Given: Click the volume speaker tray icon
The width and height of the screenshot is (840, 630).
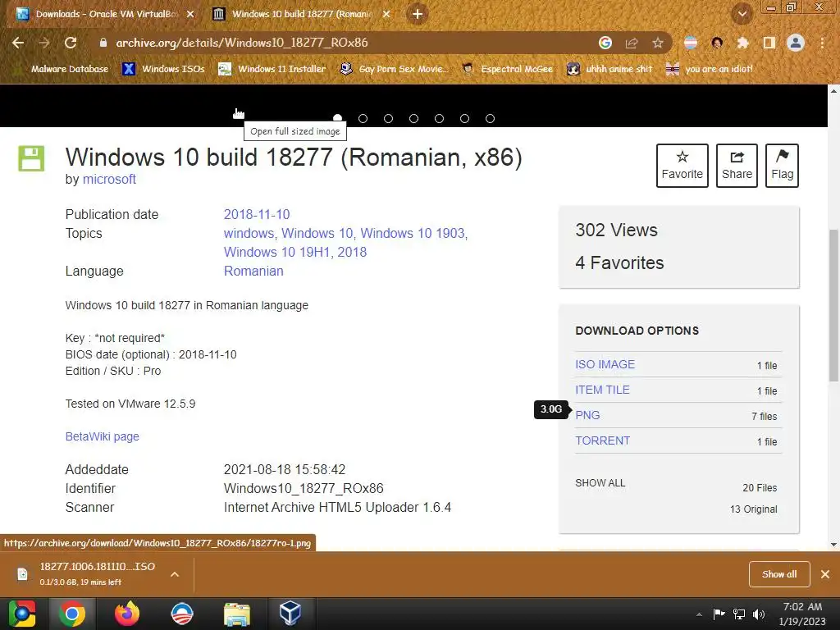Looking at the screenshot, I should point(759,614).
